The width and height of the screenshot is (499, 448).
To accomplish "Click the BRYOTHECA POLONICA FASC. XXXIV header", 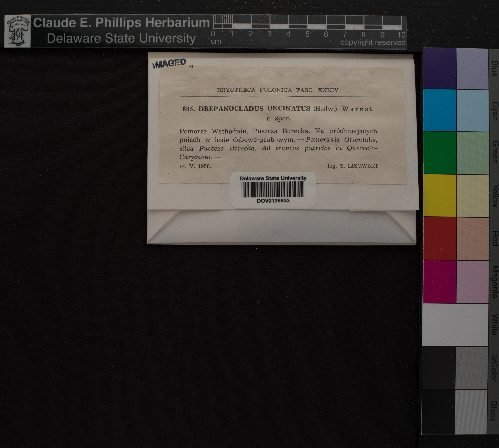I will [x=278, y=90].
